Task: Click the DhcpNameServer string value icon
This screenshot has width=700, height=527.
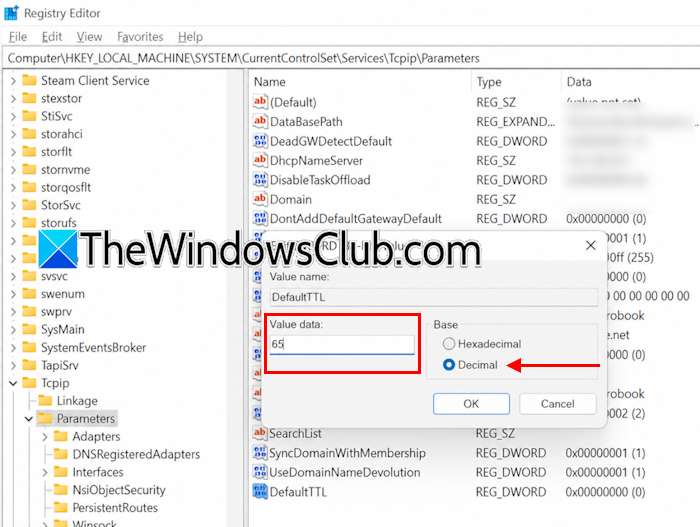Action: (260, 160)
